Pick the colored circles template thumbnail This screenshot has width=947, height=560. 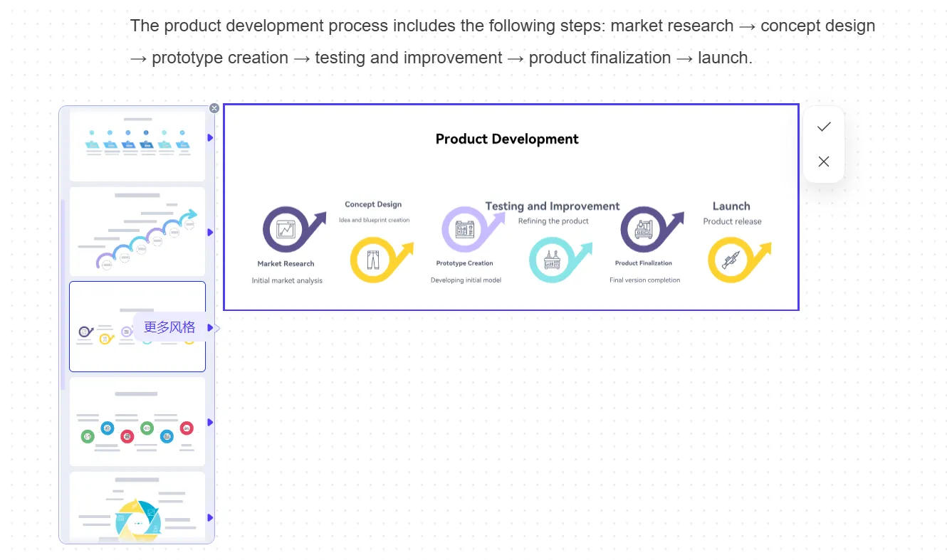pyautogui.click(x=137, y=421)
